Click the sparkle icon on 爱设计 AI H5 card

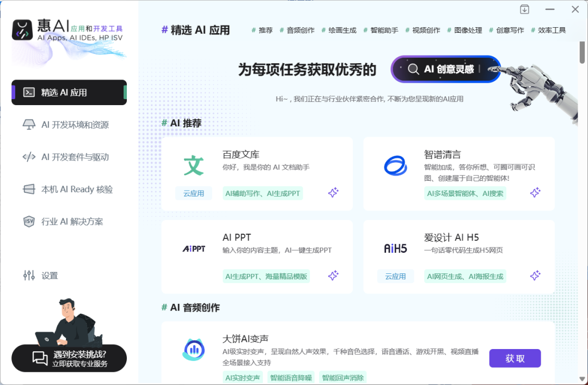pos(535,276)
